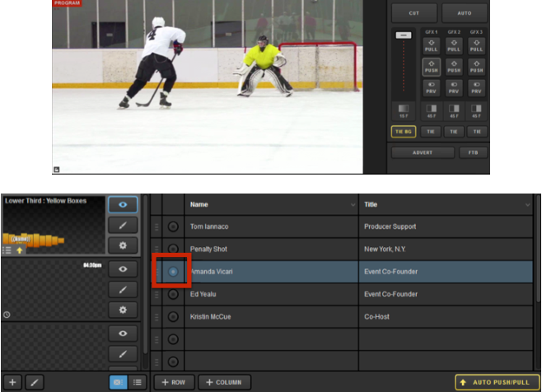Toggle the TIE BG button
This screenshot has width=542, height=392.
coord(403,131)
